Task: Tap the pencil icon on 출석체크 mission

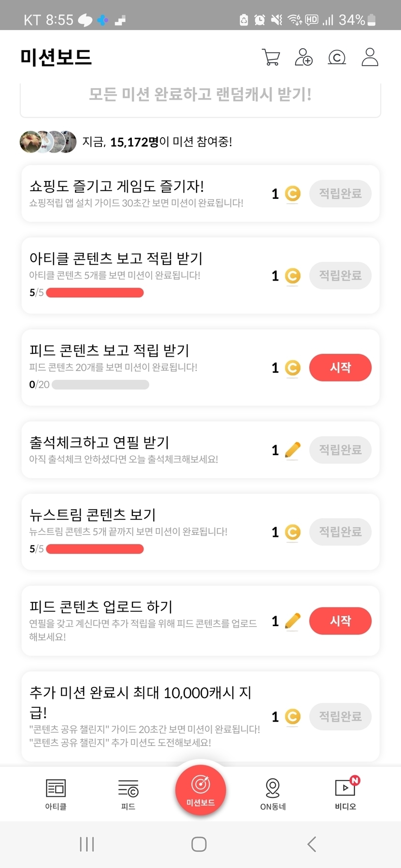Action: [292, 450]
